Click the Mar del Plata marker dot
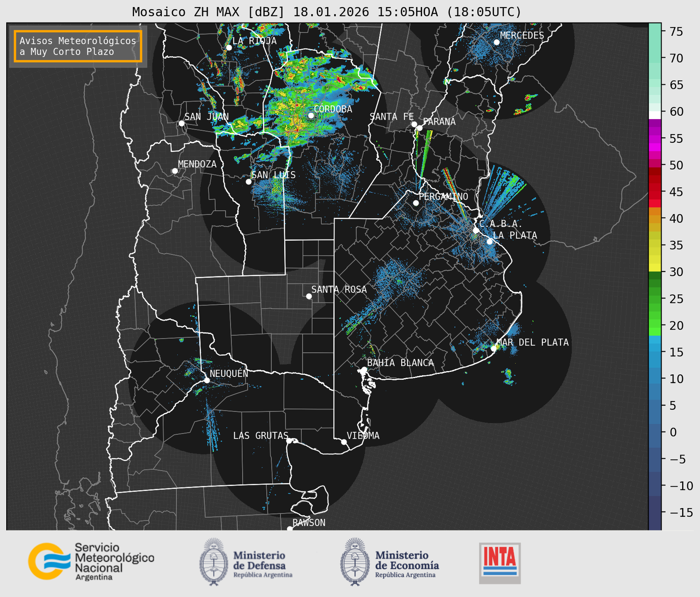The height and width of the screenshot is (597, 700). point(493,348)
